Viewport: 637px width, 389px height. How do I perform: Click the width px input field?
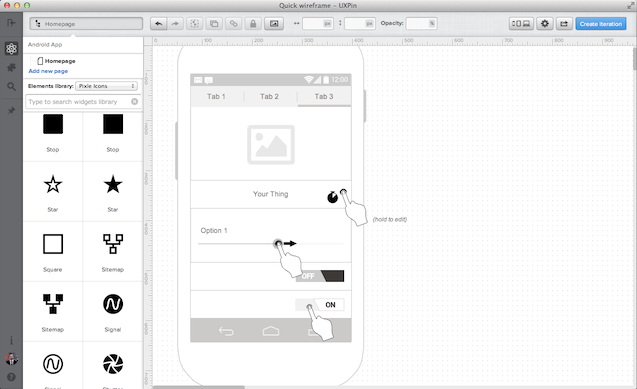tap(318, 24)
